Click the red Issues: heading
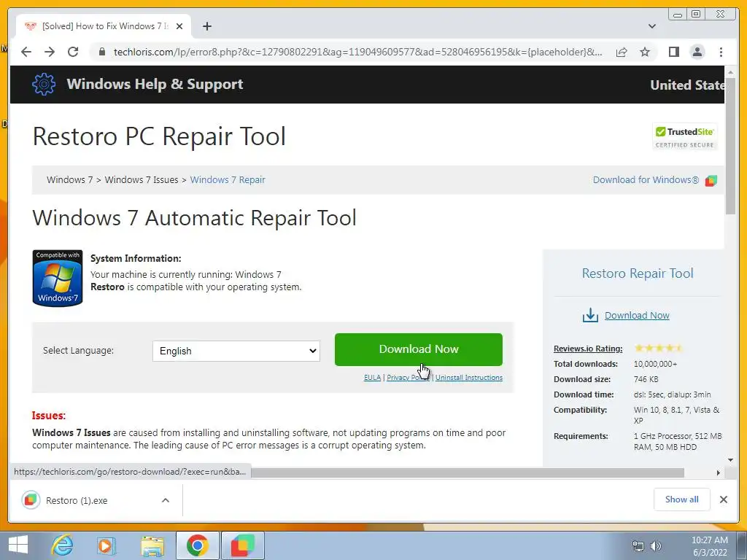Image resolution: width=747 pixels, height=560 pixels. 49,415
